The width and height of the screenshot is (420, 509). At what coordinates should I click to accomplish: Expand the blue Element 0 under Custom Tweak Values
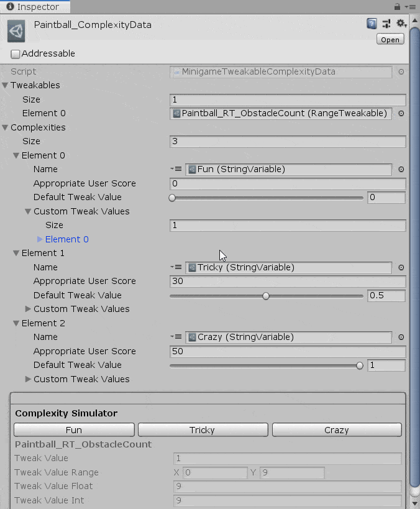click(40, 239)
